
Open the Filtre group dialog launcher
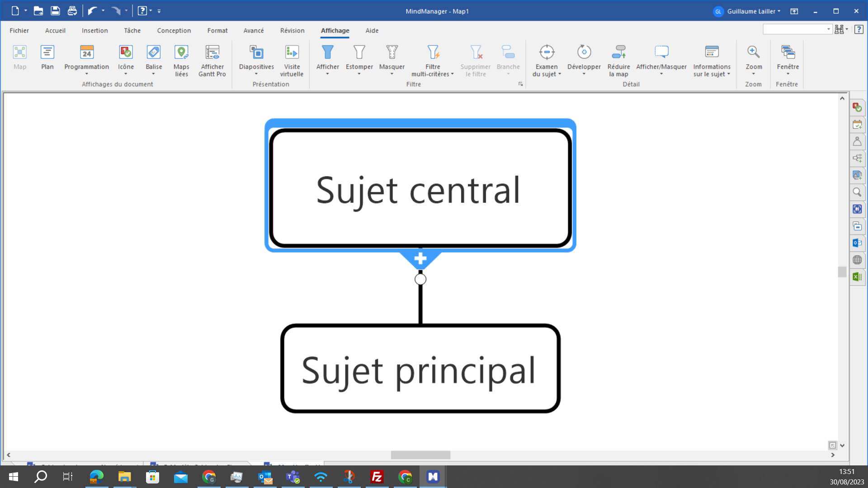(x=521, y=84)
